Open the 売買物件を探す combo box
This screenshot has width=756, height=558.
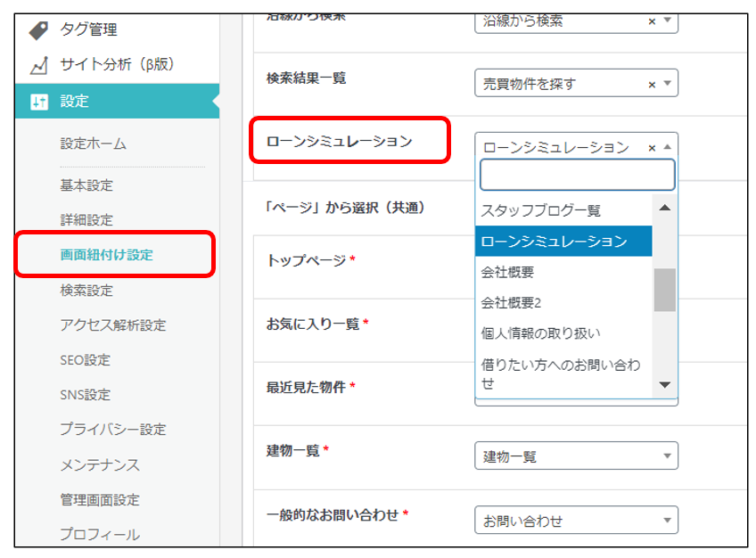[x=562, y=84]
